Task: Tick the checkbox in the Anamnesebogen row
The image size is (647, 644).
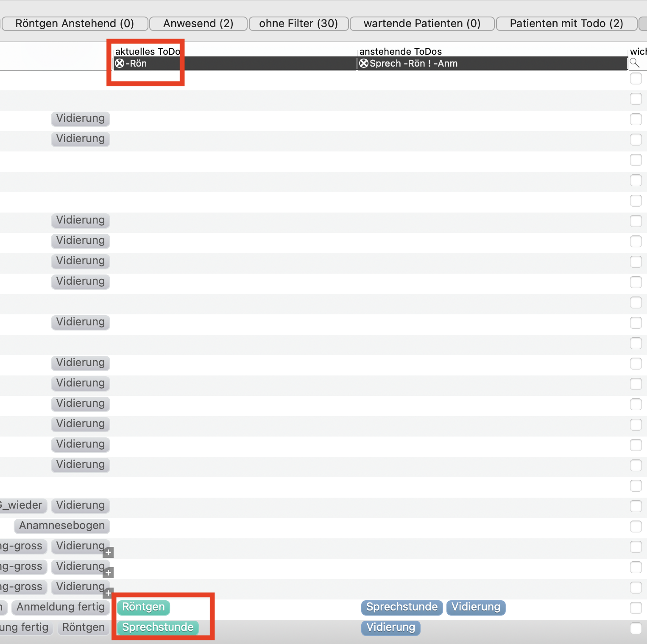Action: [x=636, y=526]
